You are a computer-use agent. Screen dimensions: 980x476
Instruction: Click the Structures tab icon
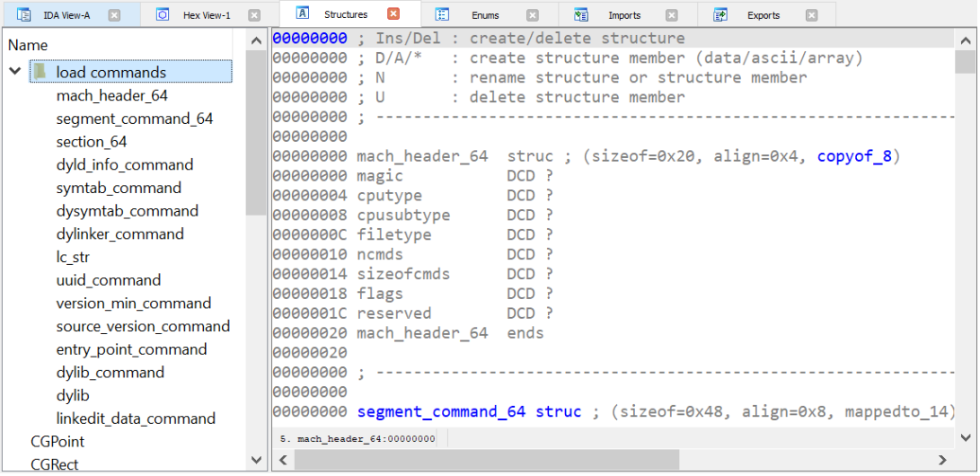[x=303, y=13]
